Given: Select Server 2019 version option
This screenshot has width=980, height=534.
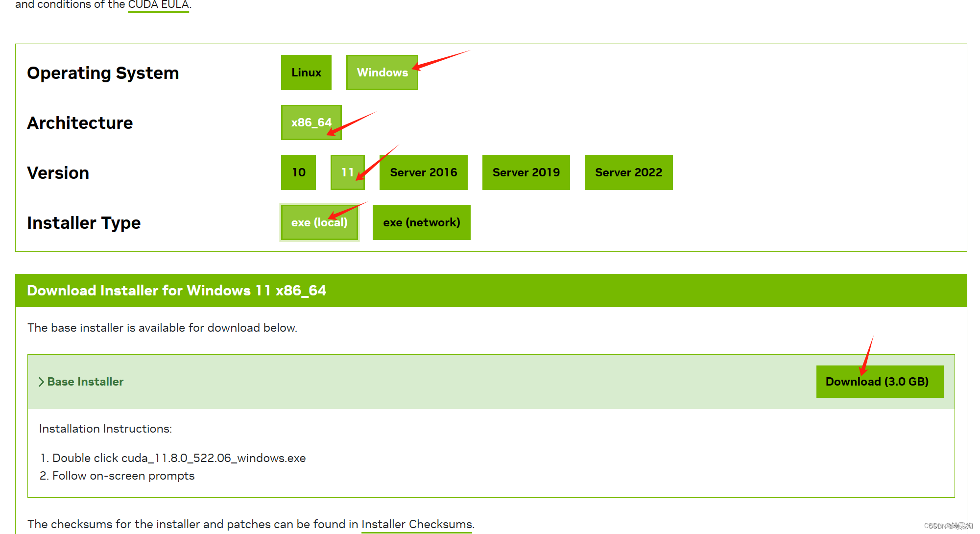Looking at the screenshot, I should tap(526, 172).
